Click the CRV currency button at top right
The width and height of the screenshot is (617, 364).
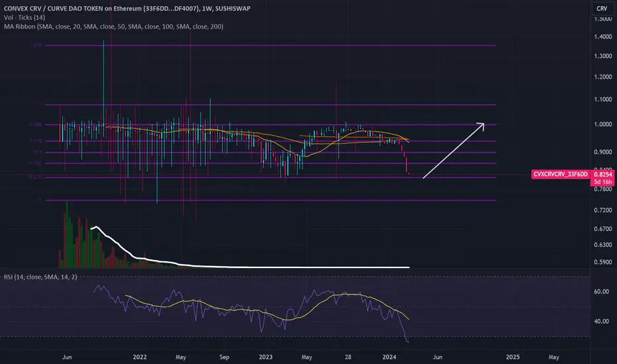coord(602,8)
